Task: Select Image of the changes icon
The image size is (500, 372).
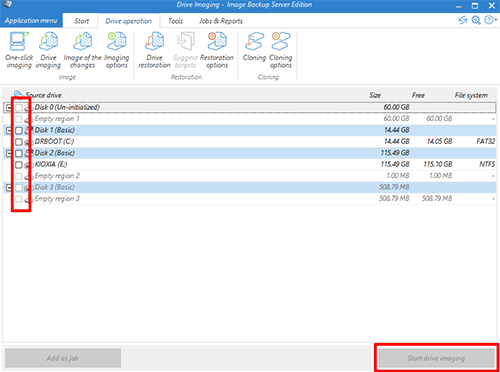Action: coord(82,50)
